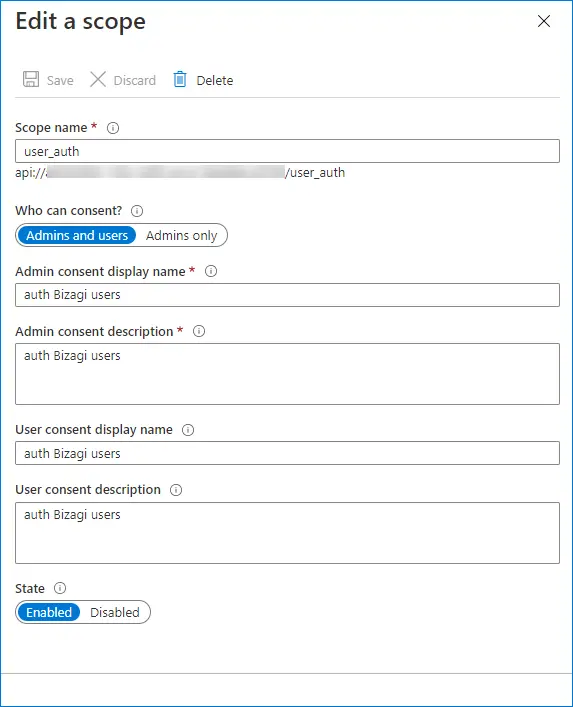
Task: Click the Delete label in the toolbar
Action: coord(215,81)
